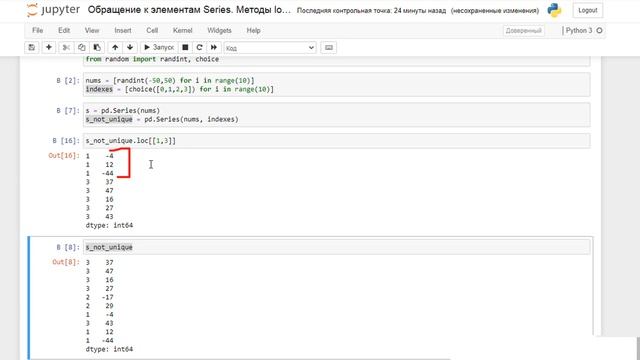Open the Kernel menu

[x=182, y=31]
